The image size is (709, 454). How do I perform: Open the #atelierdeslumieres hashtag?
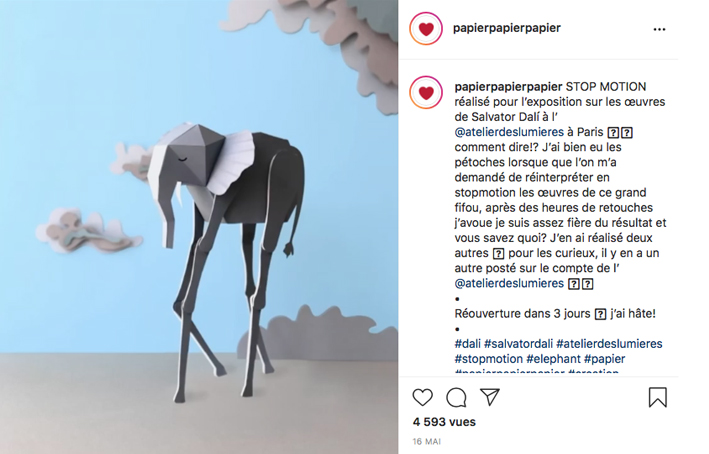[609, 344]
